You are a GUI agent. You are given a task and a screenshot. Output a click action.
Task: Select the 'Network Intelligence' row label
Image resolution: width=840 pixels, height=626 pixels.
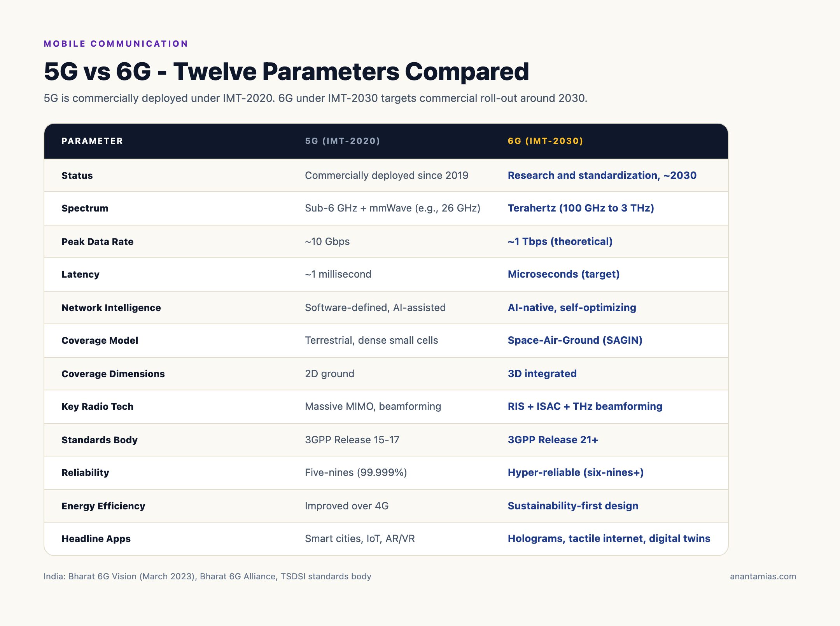click(111, 308)
